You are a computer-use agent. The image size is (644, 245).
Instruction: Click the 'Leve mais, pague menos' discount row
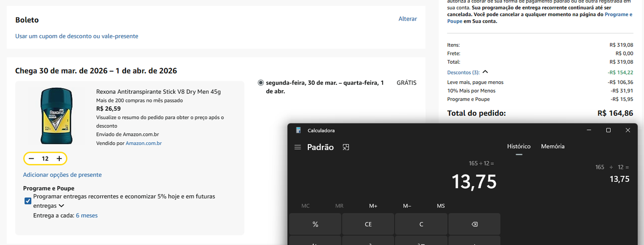pyautogui.click(x=540, y=82)
